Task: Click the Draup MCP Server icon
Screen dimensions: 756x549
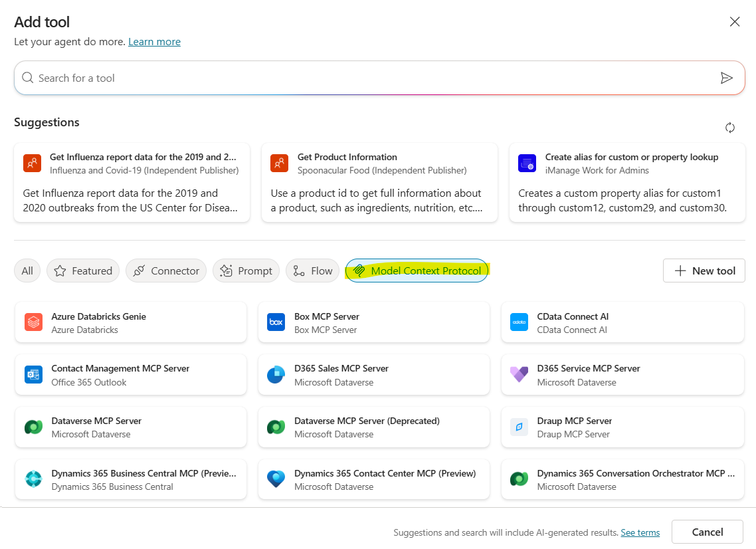Action: tap(520, 427)
